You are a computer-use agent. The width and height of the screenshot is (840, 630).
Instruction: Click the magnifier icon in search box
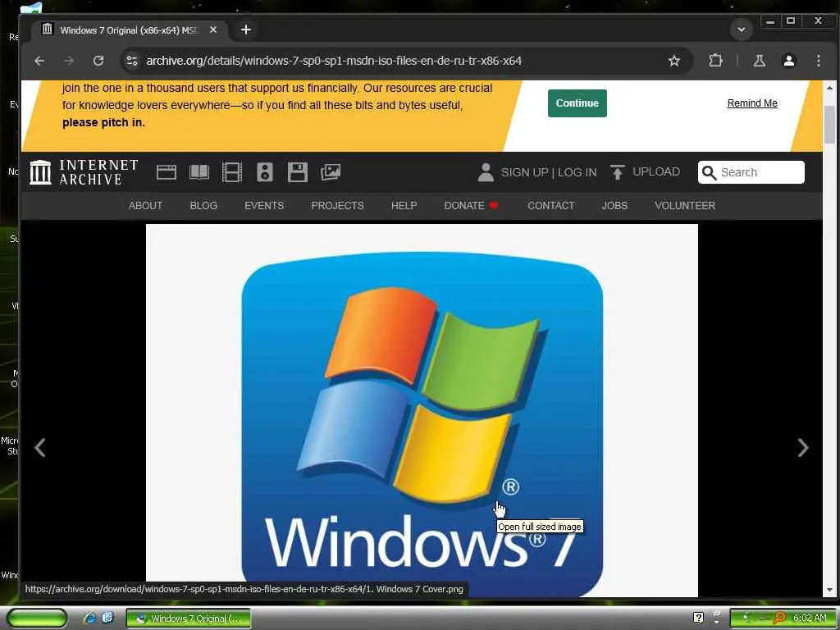(x=710, y=172)
